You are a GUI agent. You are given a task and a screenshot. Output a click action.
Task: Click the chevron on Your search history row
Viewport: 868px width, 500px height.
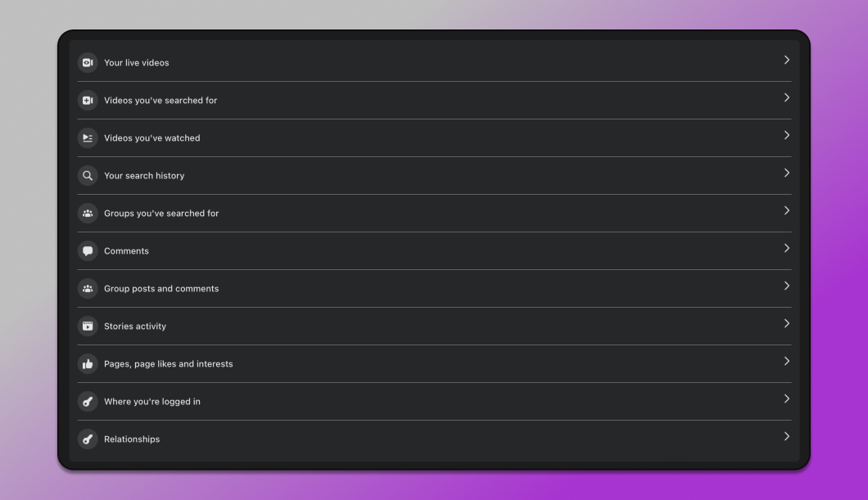point(787,173)
